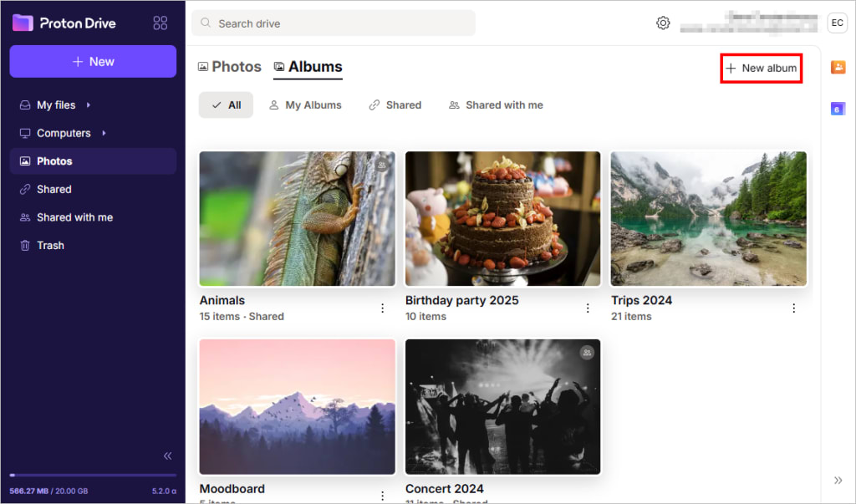This screenshot has width=856, height=504.
Task: Open options menu for Moodboard album
Action: [382, 496]
